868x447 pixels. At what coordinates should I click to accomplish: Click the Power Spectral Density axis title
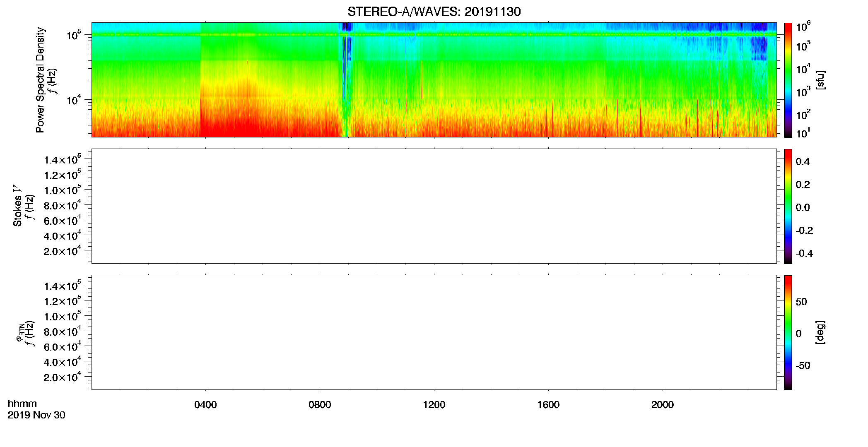(x=40, y=80)
